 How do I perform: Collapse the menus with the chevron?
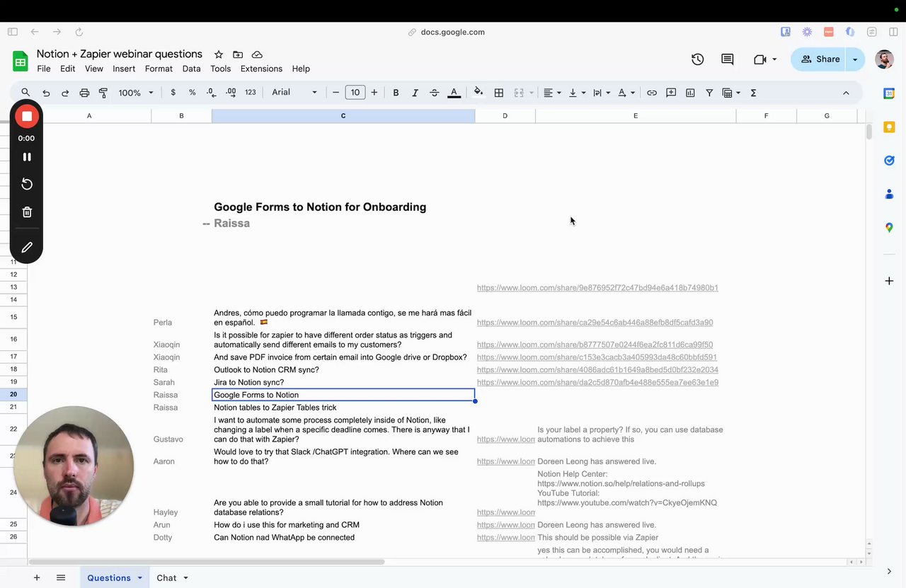click(x=846, y=93)
